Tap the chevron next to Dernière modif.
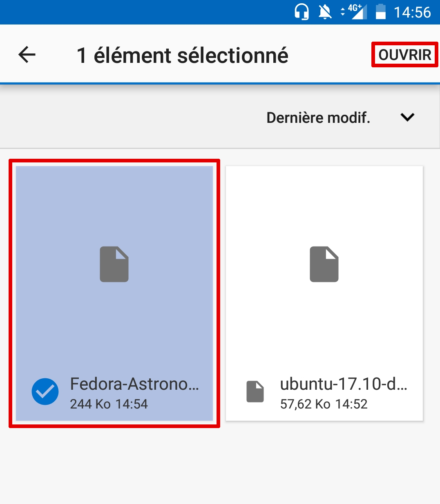The width and height of the screenshot is (440, 504). [407, 118]
